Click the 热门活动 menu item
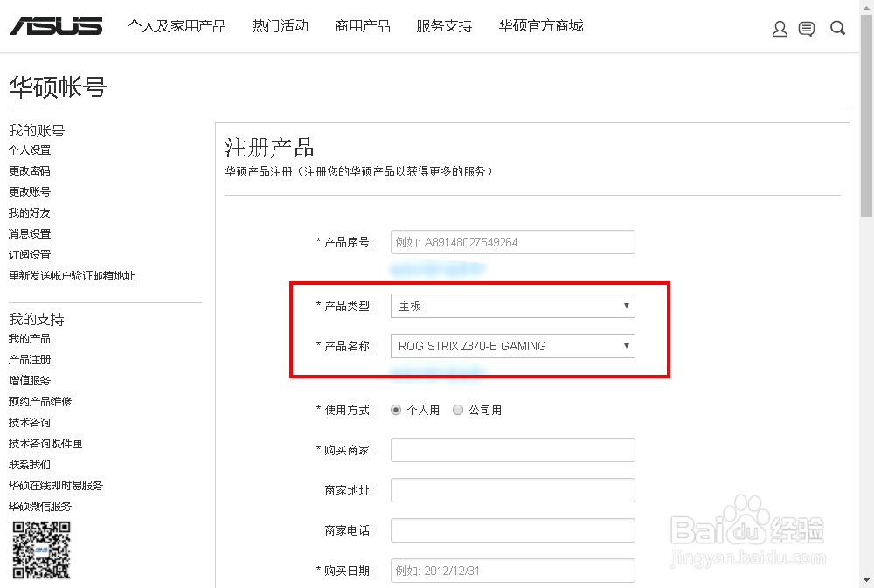 tap(280, 26)
